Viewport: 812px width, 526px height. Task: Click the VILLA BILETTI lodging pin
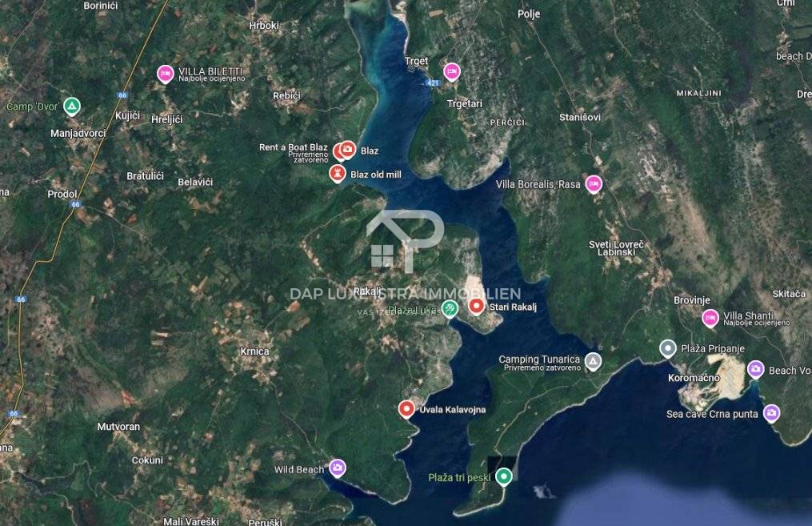coord(165,74)
